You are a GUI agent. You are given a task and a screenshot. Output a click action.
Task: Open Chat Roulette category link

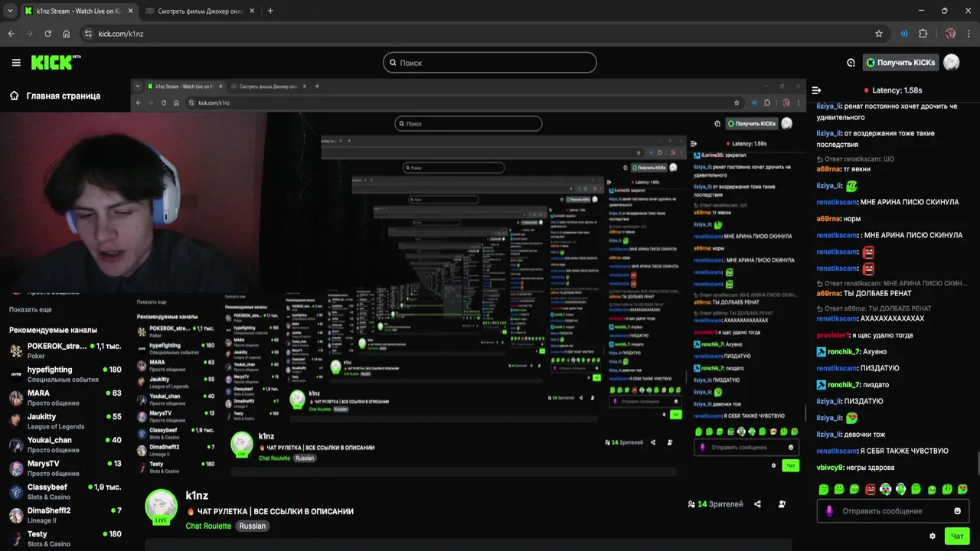pyautogui.click(x=208, y=527)
